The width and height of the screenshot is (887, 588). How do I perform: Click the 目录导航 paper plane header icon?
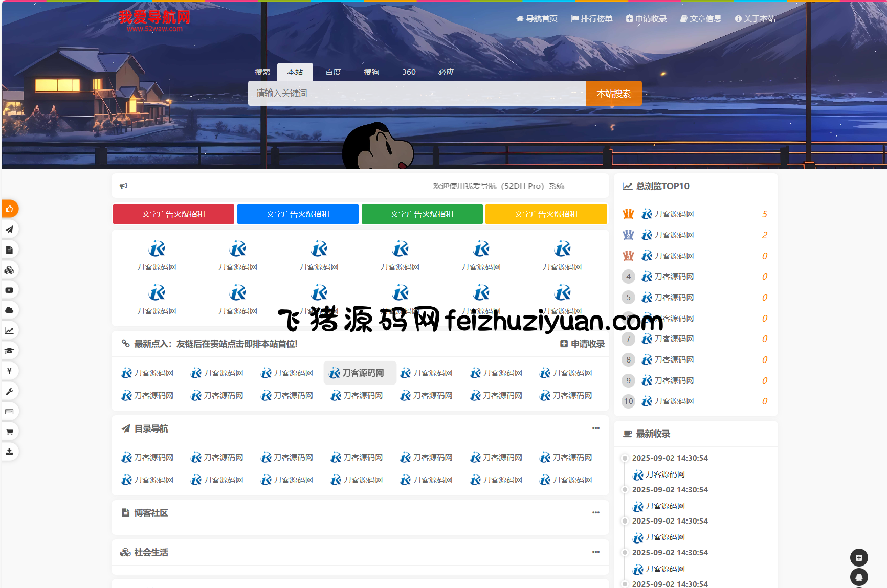tap(125, 428)
